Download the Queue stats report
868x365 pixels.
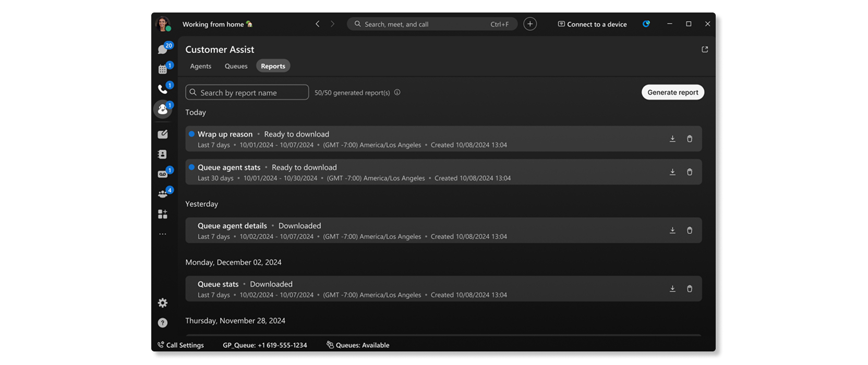[672, 289]
